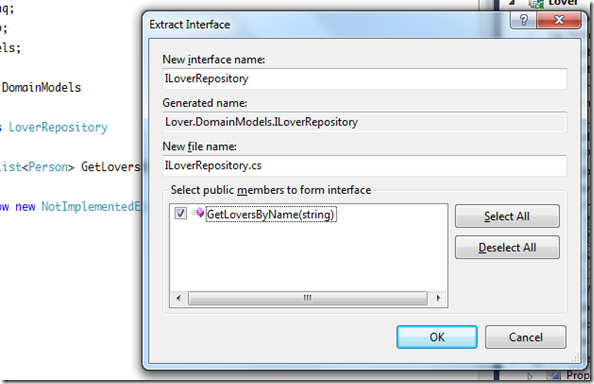Click the 'new' keyword in the code editor
The image size is (594, 384).
pos(25,207)
